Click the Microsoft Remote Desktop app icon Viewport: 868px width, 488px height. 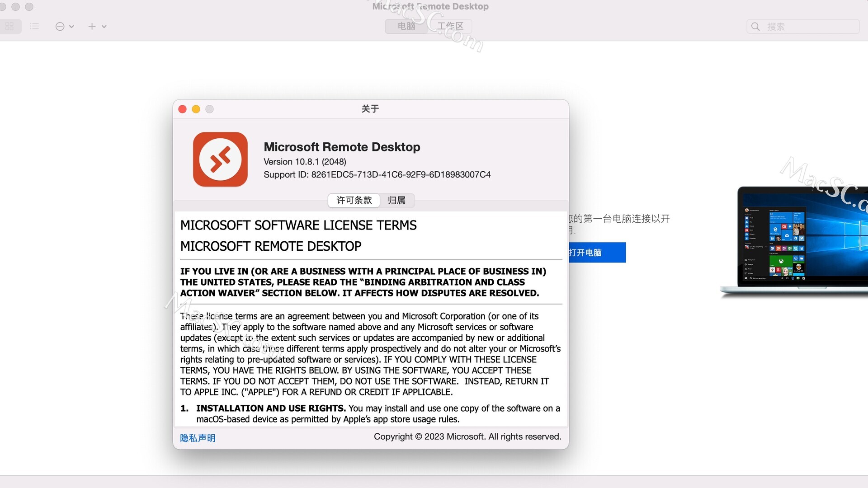[x=220, y=159]
